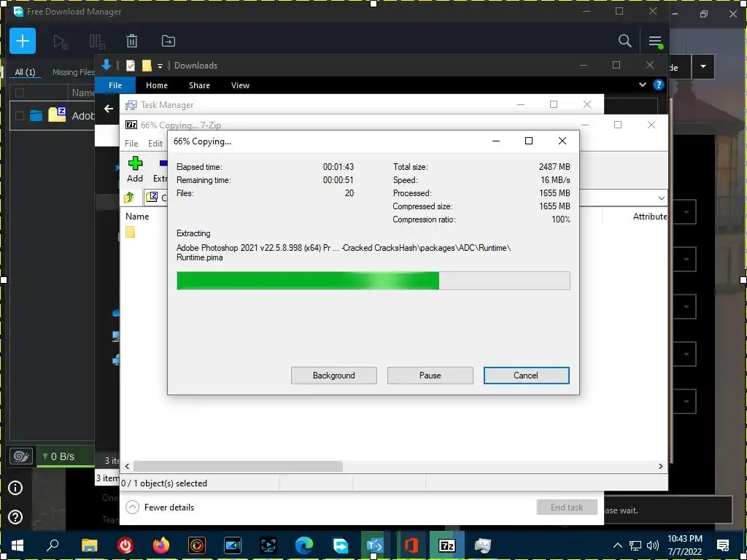The width and height of the screenshot is (747, 560).
Task: Switch to Missing Files tab in Free Download Manager
Action: [74, 72]
